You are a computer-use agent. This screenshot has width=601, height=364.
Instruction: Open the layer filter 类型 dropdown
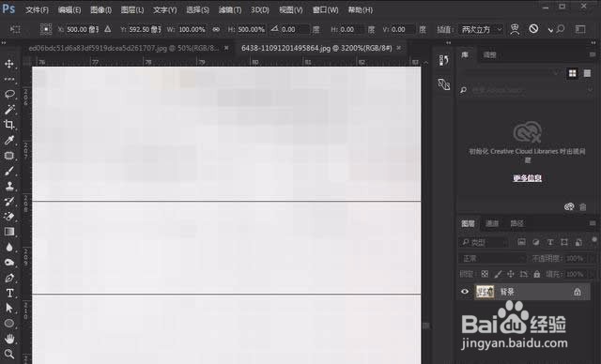[484, 242]
